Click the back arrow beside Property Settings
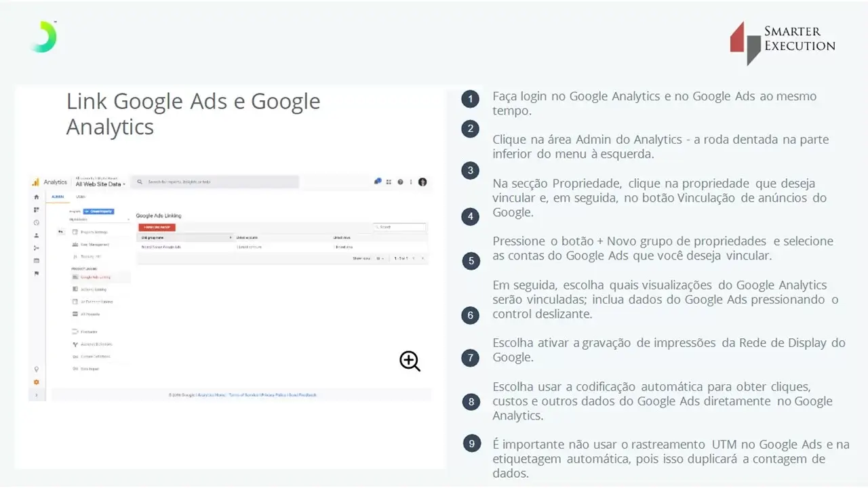 point(60,232)
